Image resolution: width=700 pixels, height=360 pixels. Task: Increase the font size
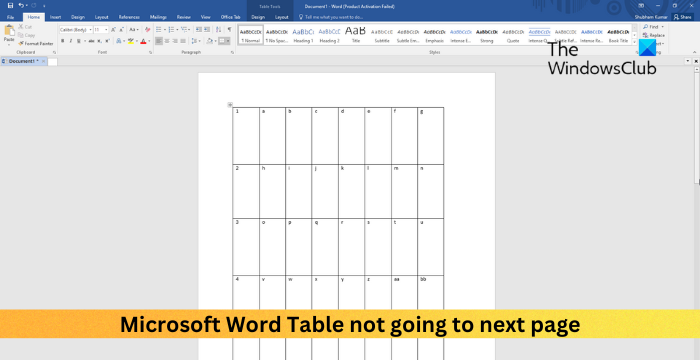tap(113, 29)
